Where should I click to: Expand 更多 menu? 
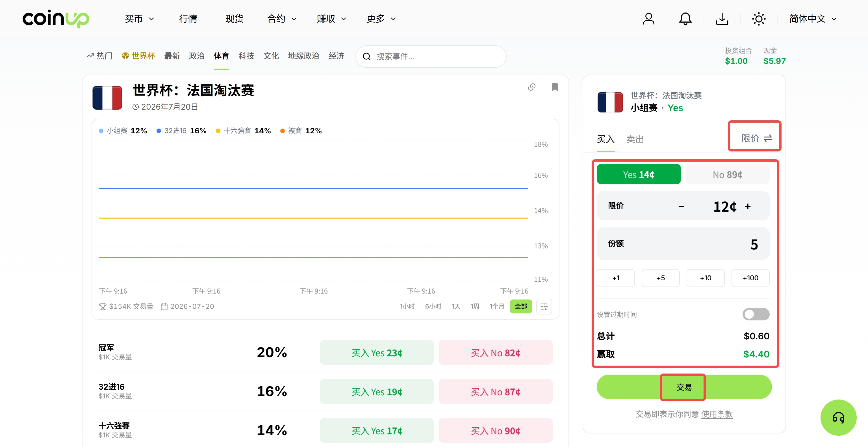coord(381,19)
